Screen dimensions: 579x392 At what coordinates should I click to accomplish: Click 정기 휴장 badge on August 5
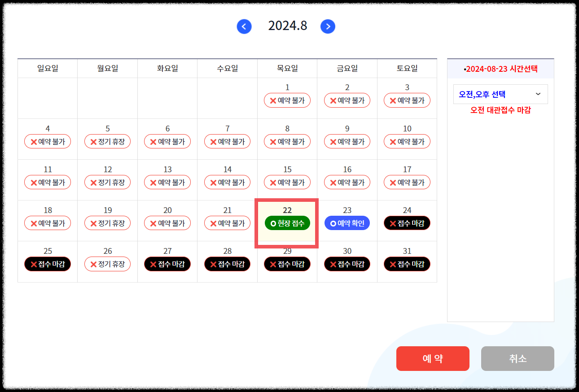[108, 141]
